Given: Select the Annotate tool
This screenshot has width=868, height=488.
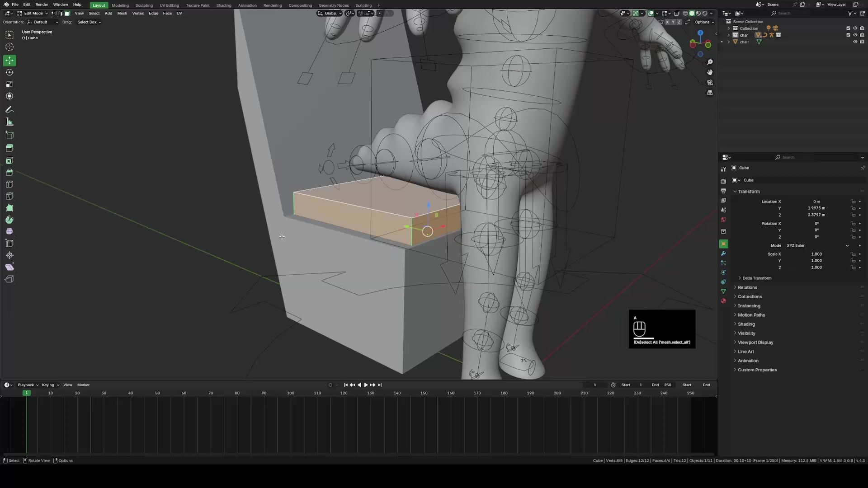Looking at the screenshot, I should 9,109.
